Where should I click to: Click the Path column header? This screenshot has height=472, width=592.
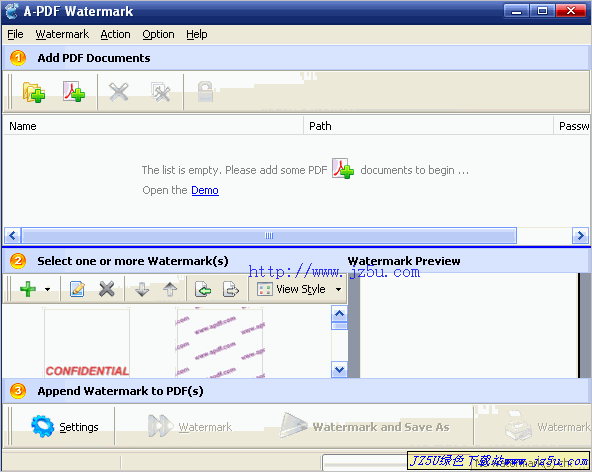(x=429, y=126)
